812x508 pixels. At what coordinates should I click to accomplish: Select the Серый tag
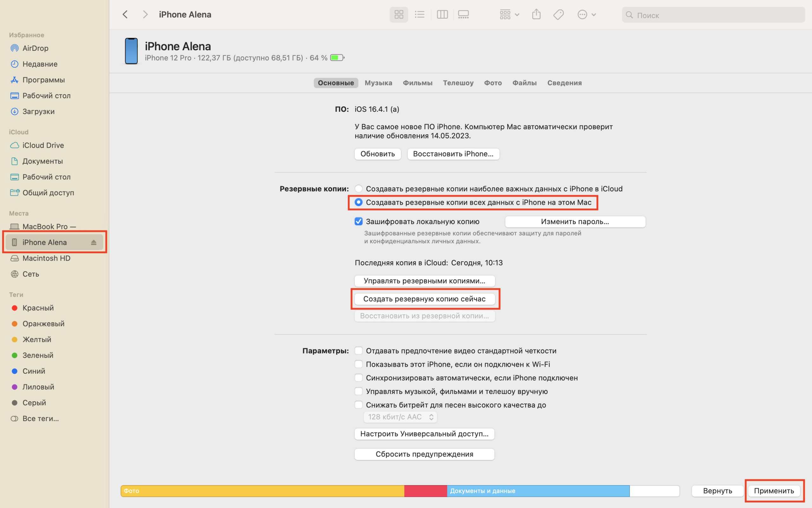coord(54,403)
